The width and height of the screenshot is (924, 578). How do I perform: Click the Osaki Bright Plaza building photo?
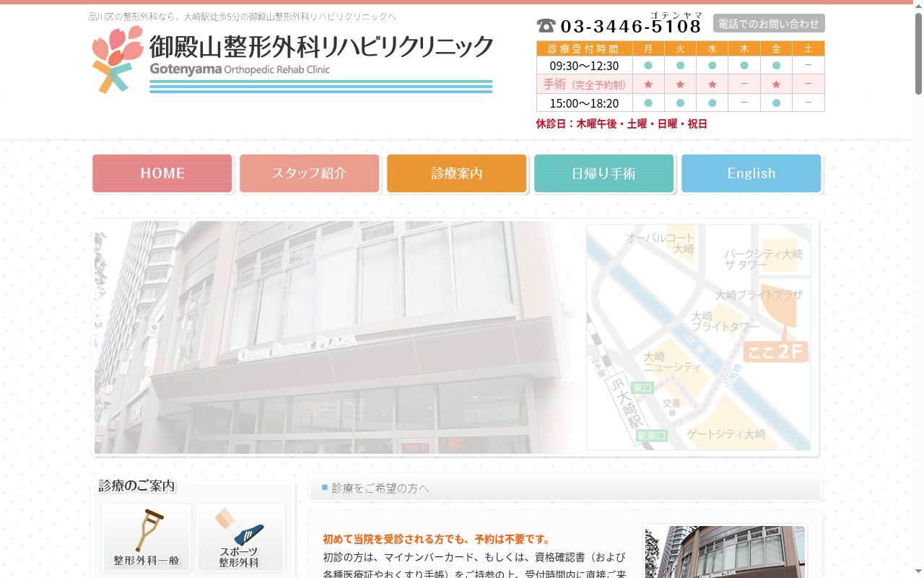pyautogui.click(x=338, y=337)
